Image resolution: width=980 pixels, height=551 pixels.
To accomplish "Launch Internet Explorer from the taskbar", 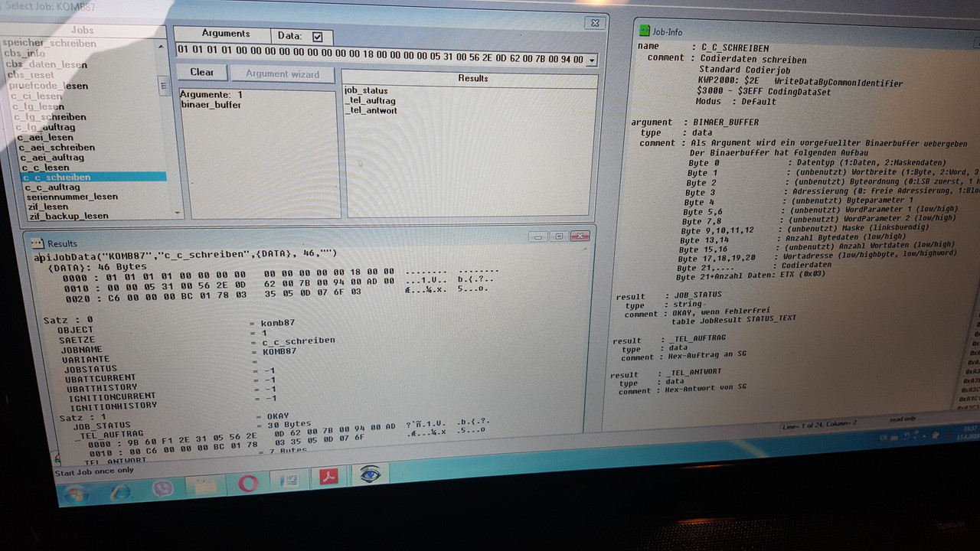I will click(x=121, y=491).
